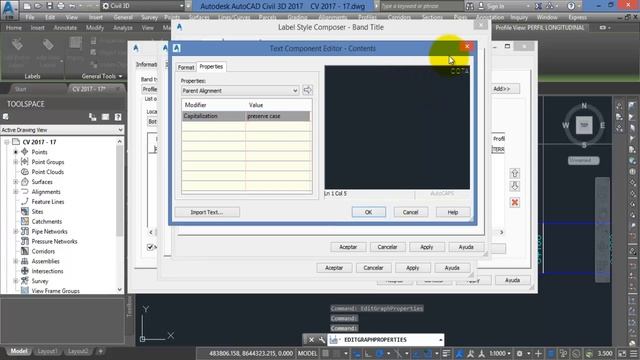This screenshot has width=640, height=360.
Task: Click the text editor preview area
Action: pos(397,127)
